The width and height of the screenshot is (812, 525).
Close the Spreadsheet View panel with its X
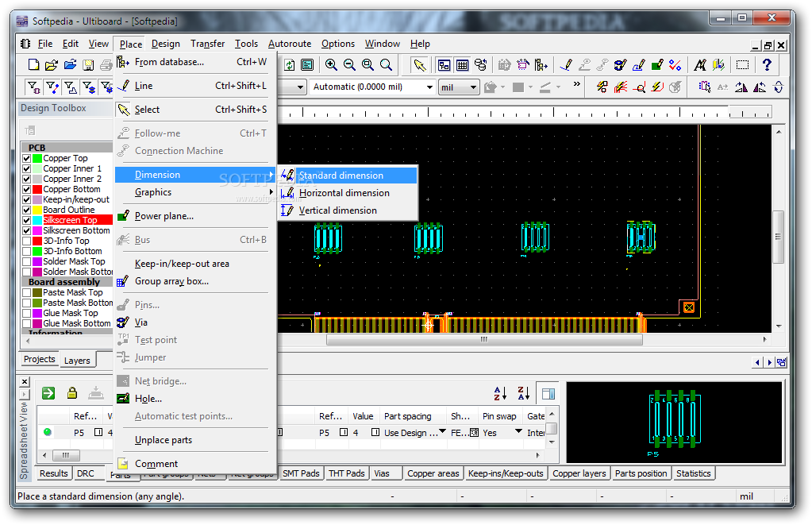tap(25, 382)
